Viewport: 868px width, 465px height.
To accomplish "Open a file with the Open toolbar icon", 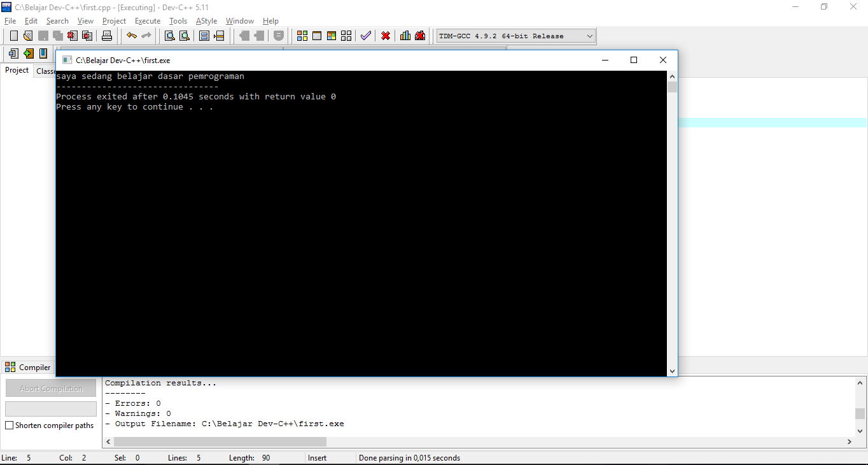I will (27, 36).
